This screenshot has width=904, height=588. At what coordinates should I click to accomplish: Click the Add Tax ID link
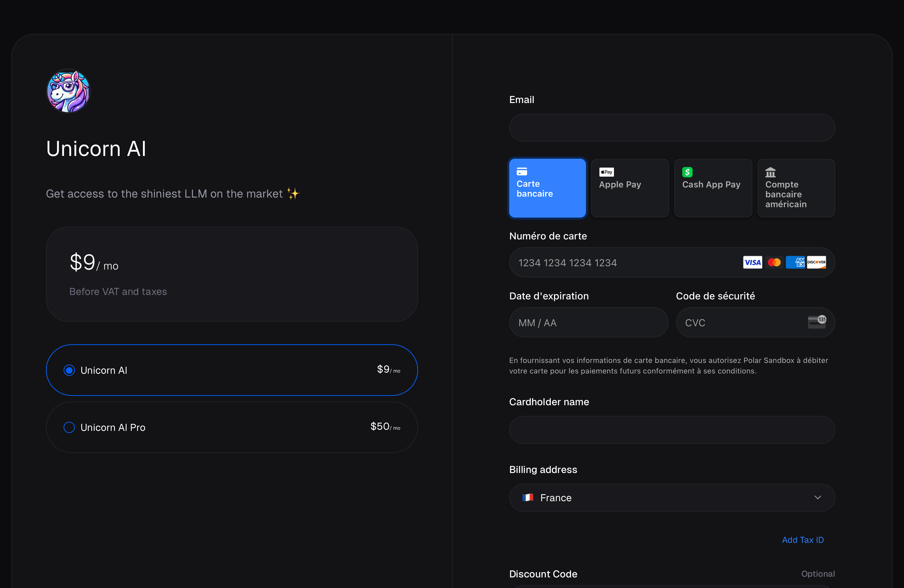click(x=803, y=540)
